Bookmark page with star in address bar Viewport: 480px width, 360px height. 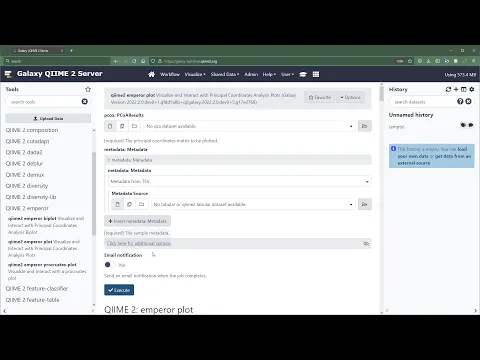point(410,61)
